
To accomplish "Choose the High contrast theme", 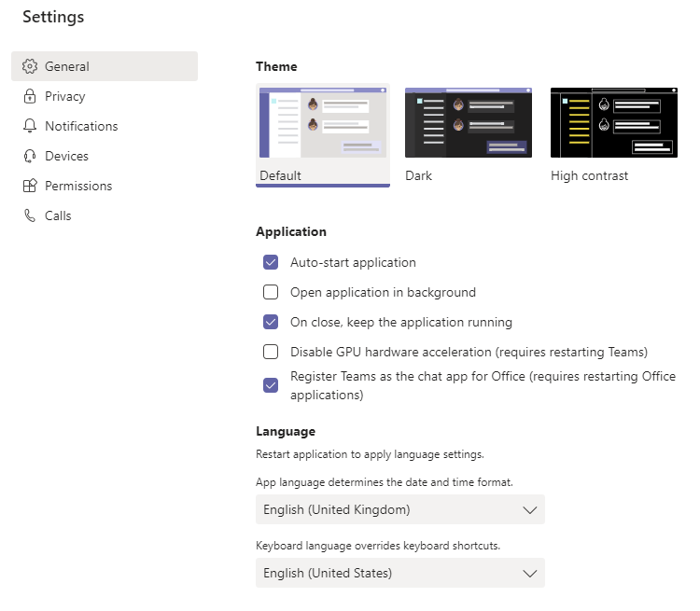I will click(613, 123).
